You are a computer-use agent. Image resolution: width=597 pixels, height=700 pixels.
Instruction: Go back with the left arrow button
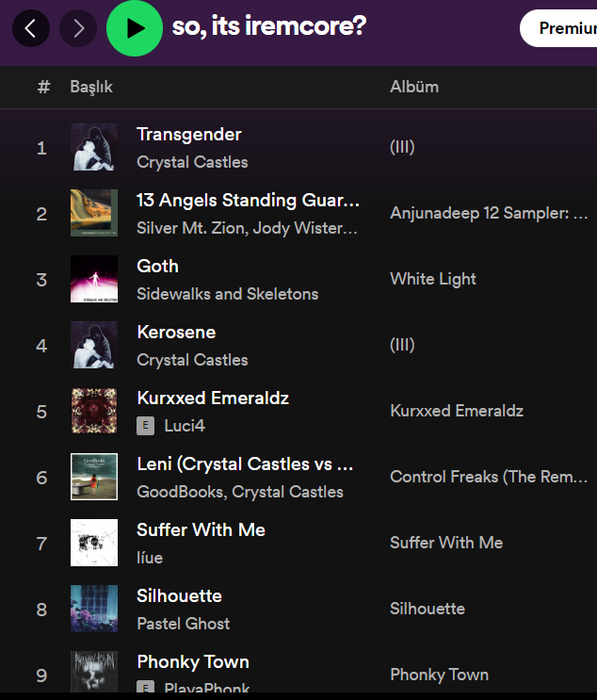(x=31, y=28)
